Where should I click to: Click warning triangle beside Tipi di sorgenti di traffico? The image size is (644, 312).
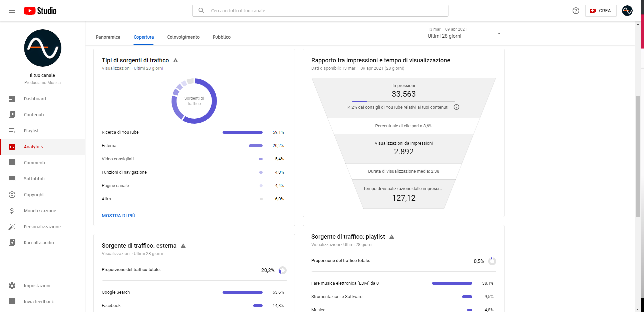pos(176,60)
